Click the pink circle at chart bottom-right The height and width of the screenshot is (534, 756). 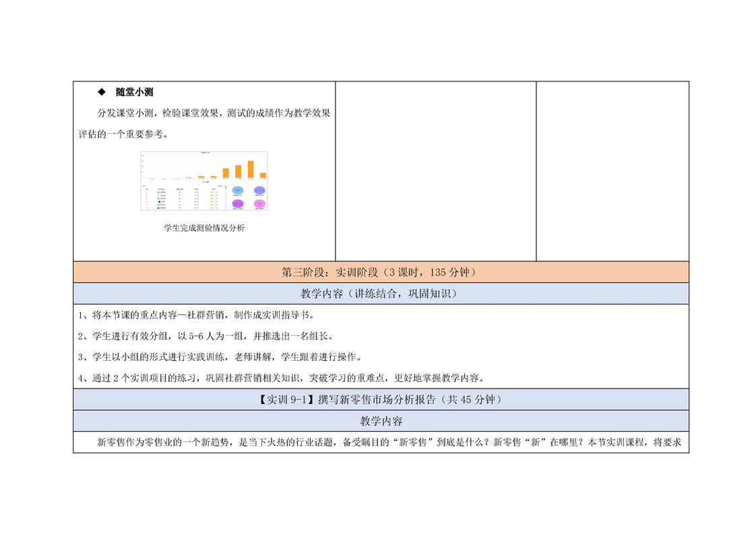259,203
